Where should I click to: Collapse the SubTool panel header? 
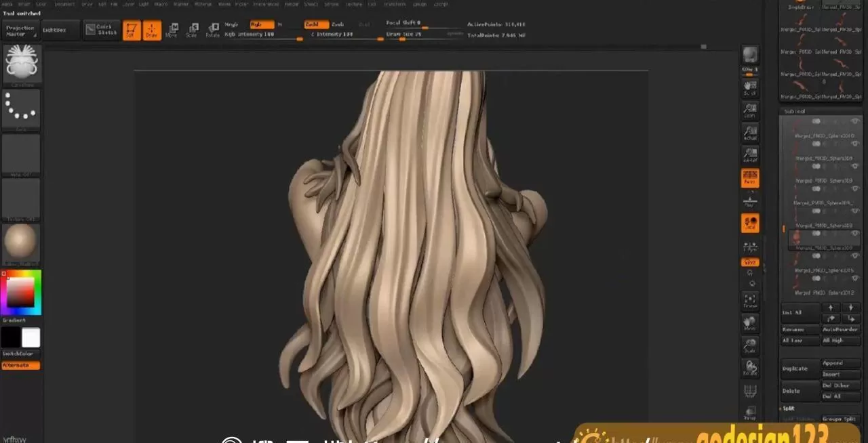coord(793,111)
